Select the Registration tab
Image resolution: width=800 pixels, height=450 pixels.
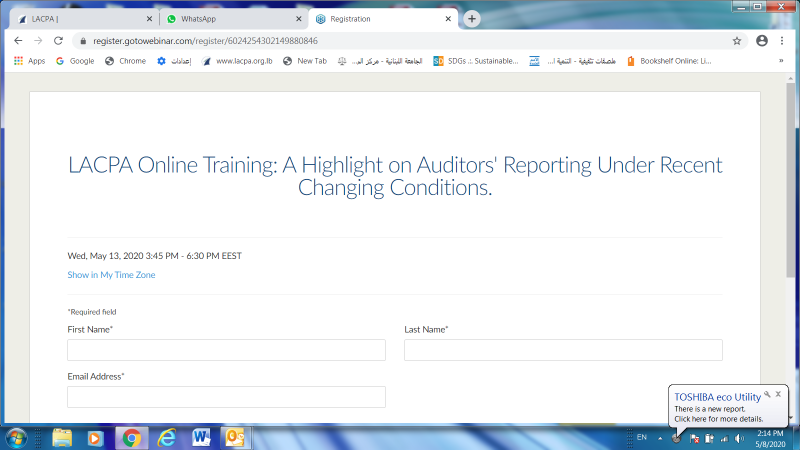[x=383, y=19]
